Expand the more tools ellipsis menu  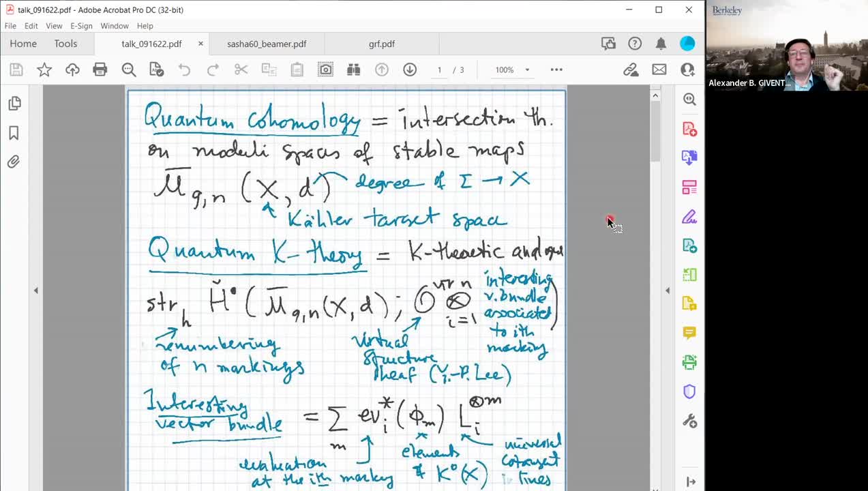click(x=556, y=70)
